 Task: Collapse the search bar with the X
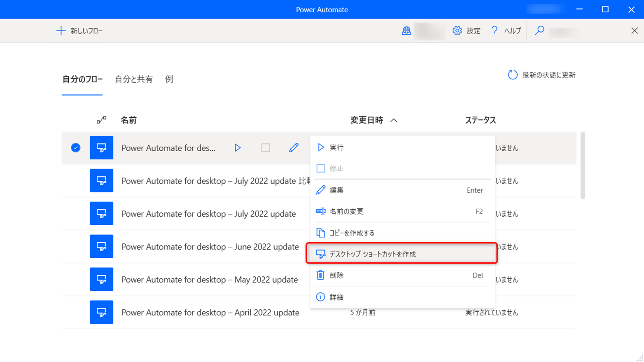tap(636, 30)
